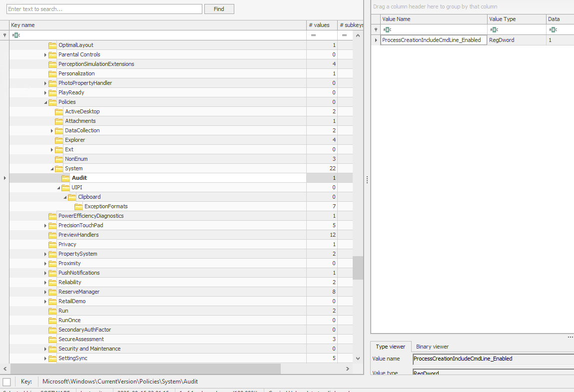Click the ExceptionFormats folder icon
The image size is (574, 392).
click(78, 206)
